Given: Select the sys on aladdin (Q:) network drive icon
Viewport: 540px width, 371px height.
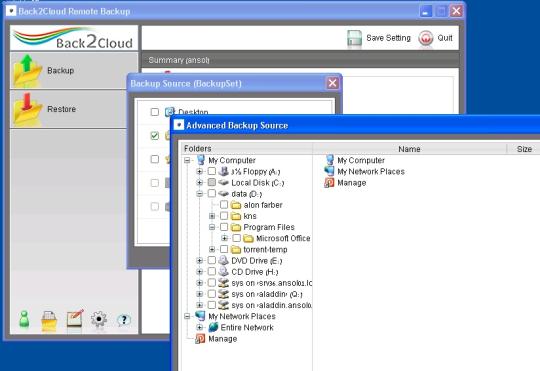Looking at the screenshot, I should click(x=224, y=294).
